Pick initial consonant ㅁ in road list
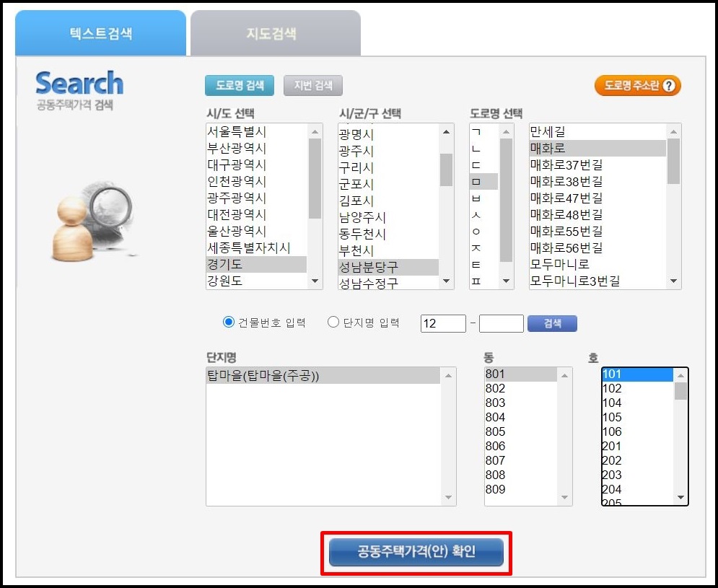The image size is (718, 588). [483, 181]
